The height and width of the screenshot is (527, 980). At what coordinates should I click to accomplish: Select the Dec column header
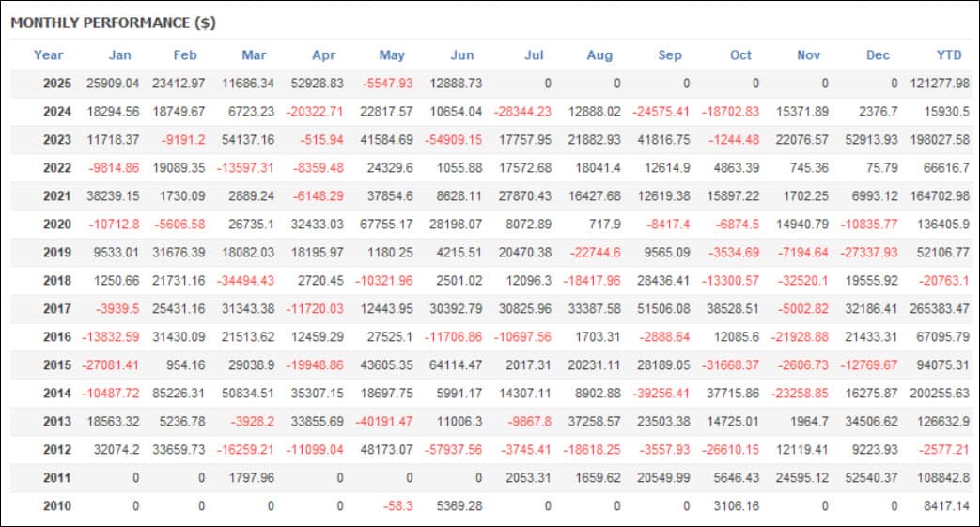tap(878, 55)
